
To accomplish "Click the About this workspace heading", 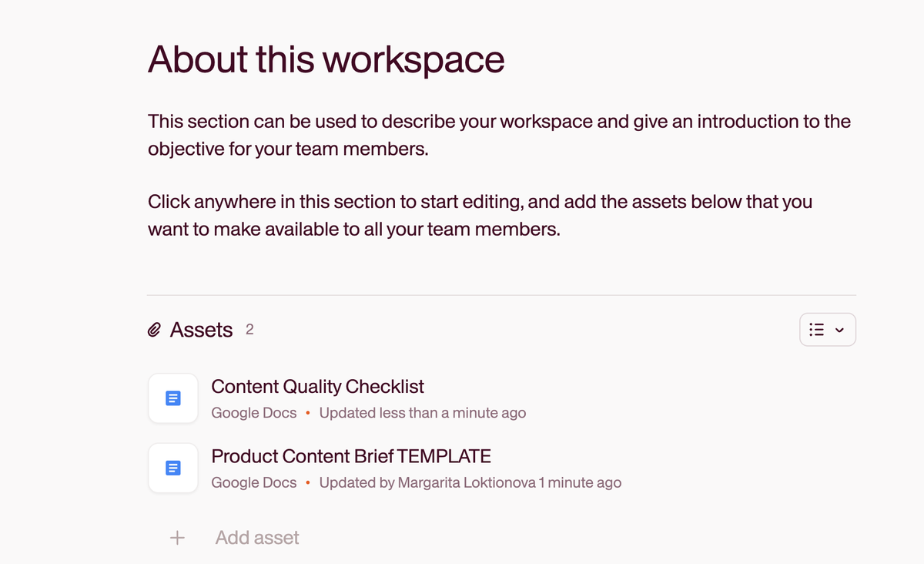I will tap(326, 59).
